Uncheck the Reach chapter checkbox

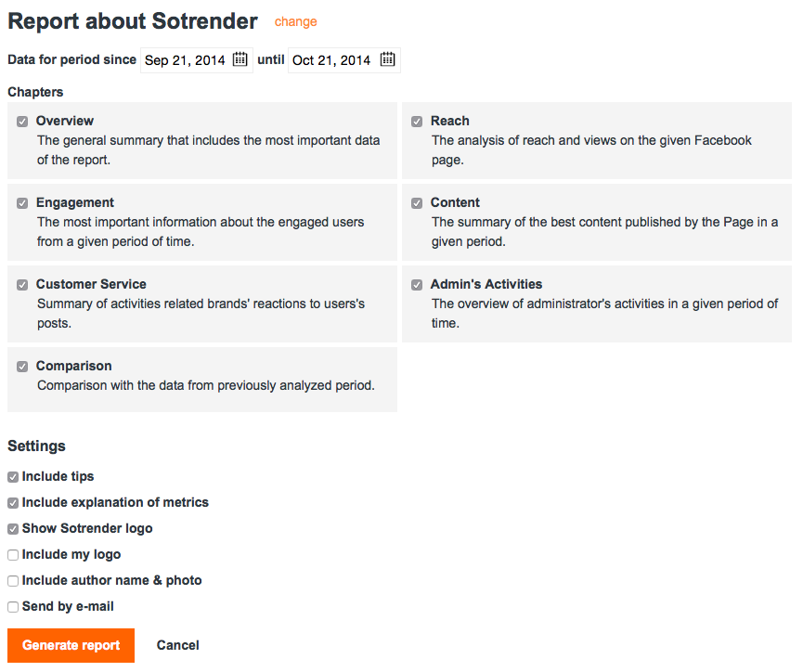[417, 122]
